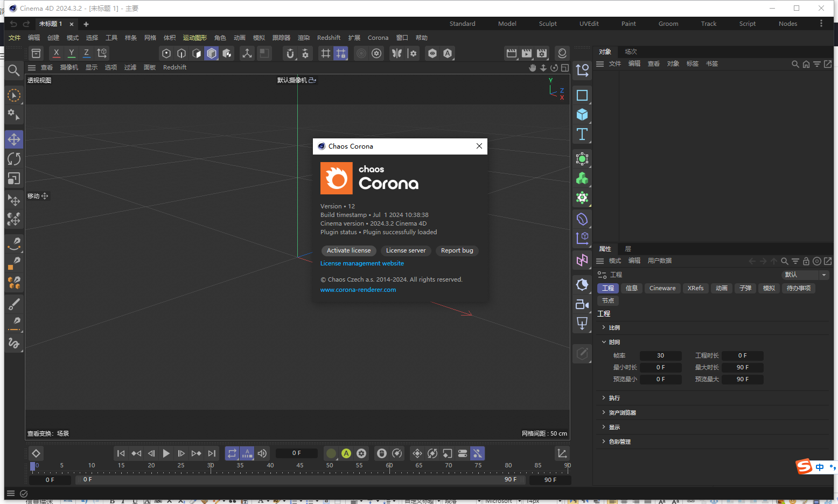Click the preview range bar in timeline
The height and width of the screenshot is (504, 838).
click(300, 479)
